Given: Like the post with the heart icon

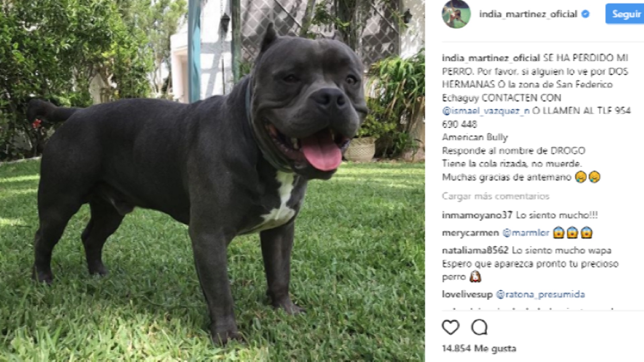Looking at the screenshot, I should tap(450, 327).
